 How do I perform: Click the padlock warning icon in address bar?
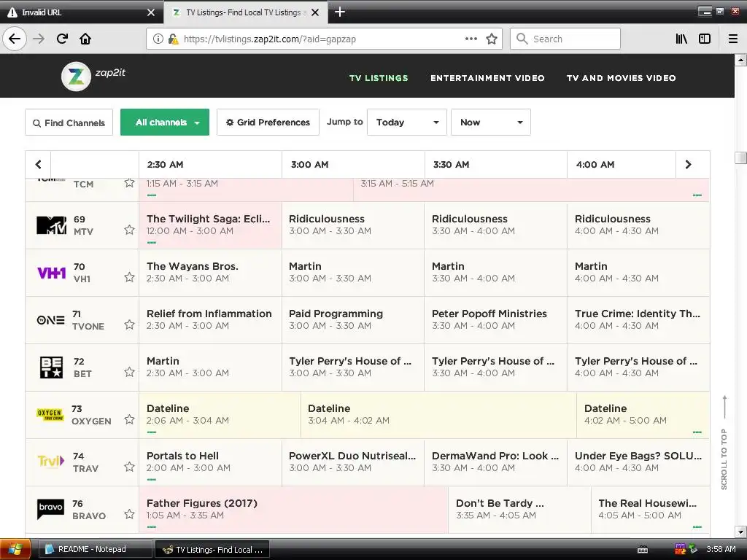pos(173,39)
